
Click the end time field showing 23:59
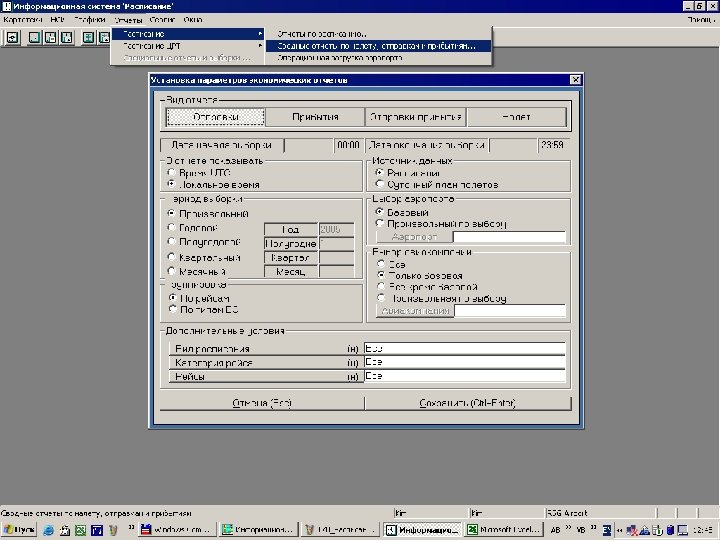(552, 145)
